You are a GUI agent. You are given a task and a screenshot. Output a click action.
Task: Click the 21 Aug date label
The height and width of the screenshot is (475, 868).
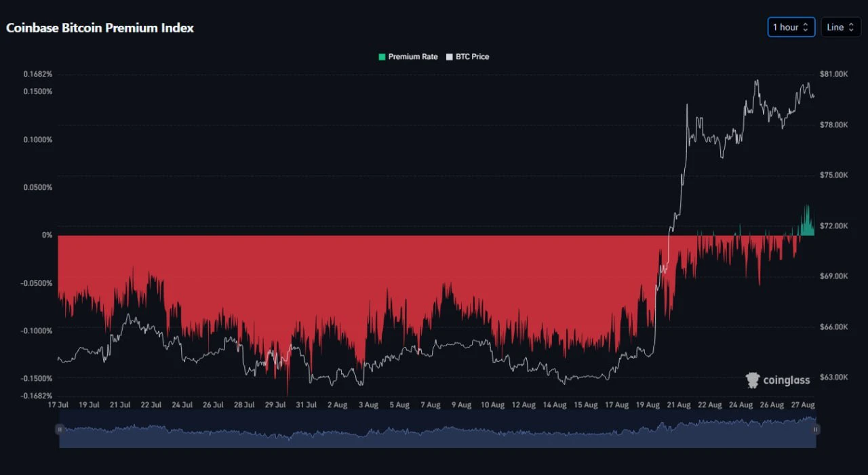tap(678, 405)
